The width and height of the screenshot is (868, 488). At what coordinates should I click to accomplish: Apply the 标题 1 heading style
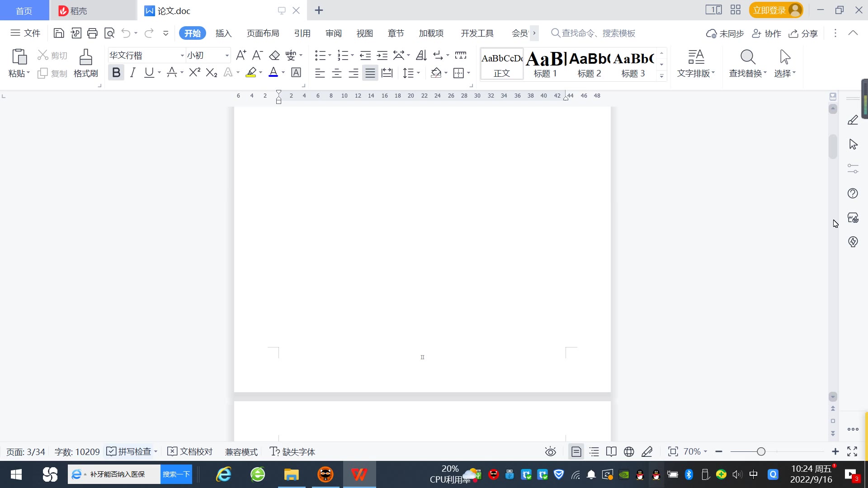546,64
